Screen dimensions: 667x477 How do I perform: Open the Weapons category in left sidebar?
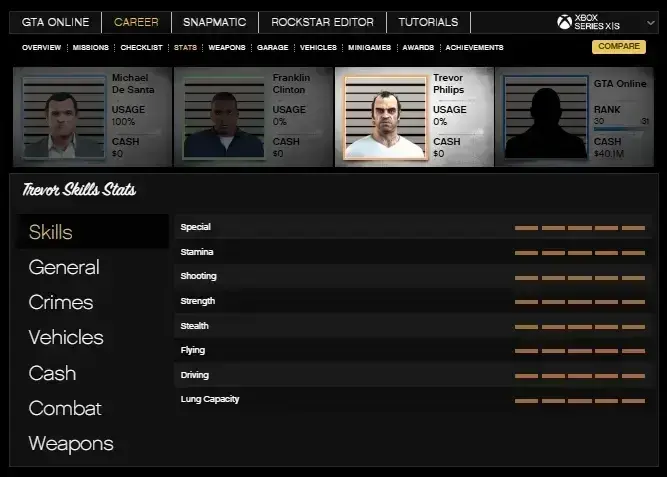(71, 443)
